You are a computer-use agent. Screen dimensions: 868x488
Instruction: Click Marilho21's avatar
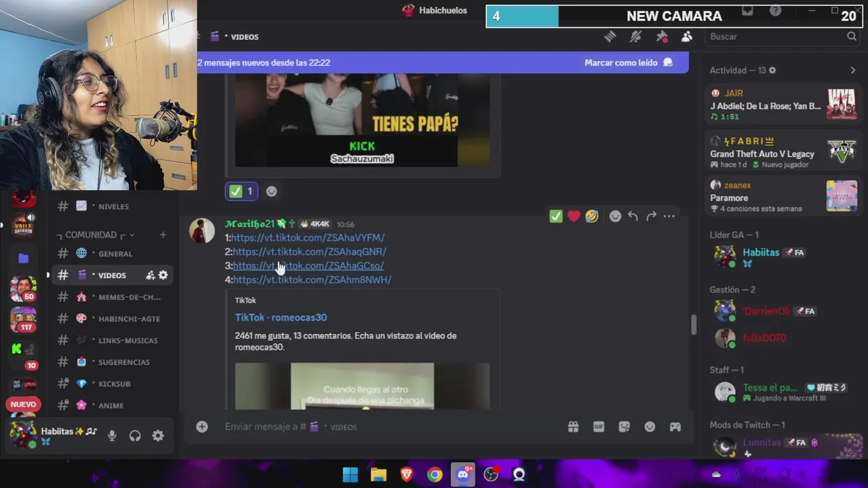(x=202, y=231)
